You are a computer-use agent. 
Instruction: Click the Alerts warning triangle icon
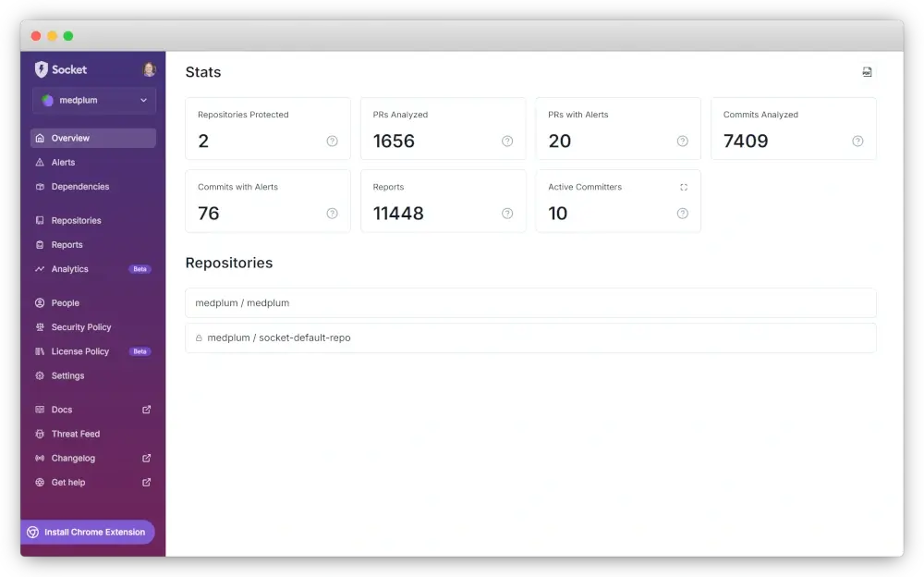(x=40, y=162)
